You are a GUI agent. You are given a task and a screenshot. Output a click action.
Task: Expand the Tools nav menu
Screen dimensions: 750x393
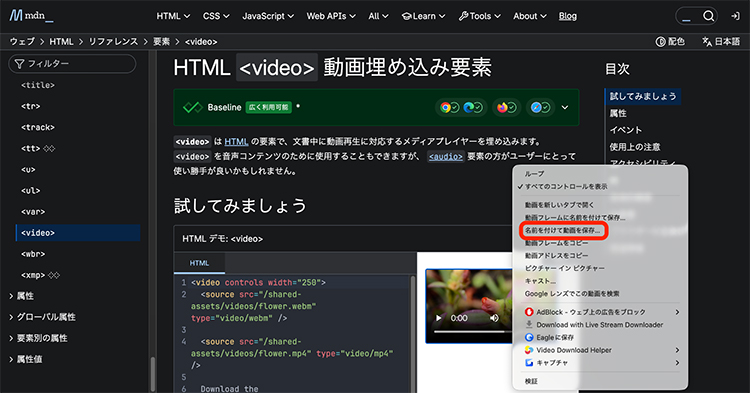pos(479,16)
